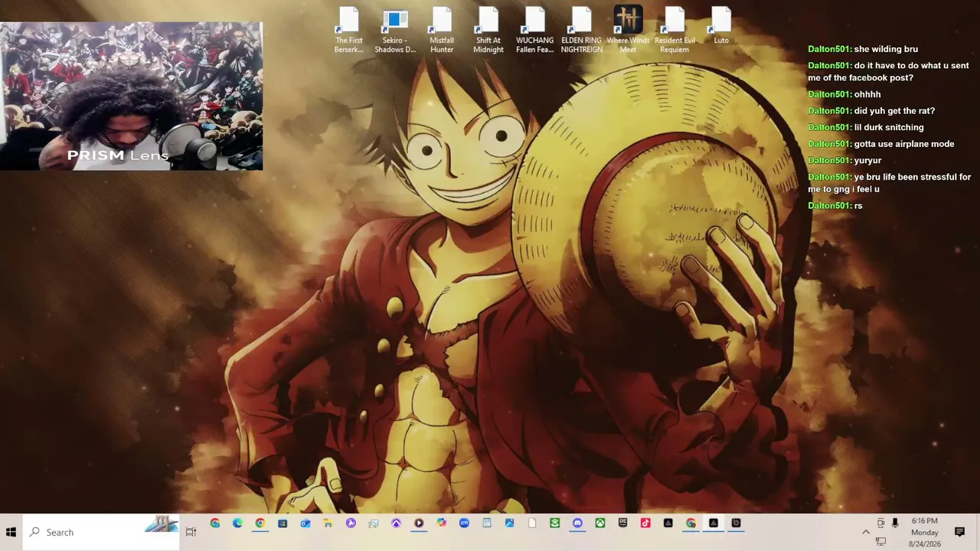Screen dimensions: 980x551
Task: Select the Sekiro - Shadows Die desktop shortcut
Action: (x=395, y=31)
